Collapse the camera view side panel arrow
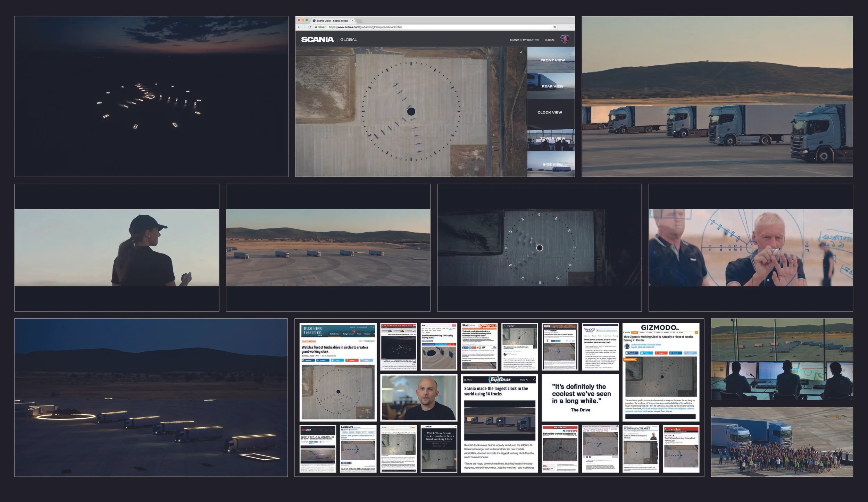Viewport: 868px width, 502px height. tap(521, 52)
